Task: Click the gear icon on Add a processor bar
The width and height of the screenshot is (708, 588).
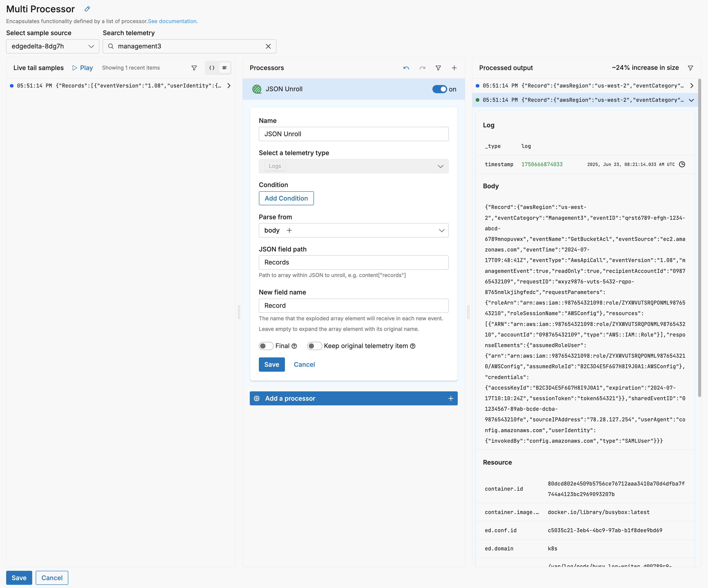Action: coord(257,399)
